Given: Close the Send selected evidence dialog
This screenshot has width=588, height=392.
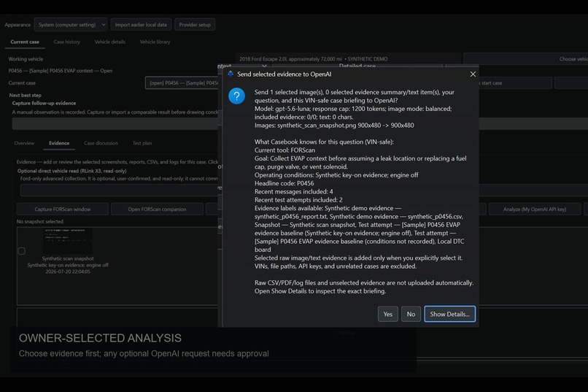Looking at the screenshot, I should pyautogui.click(x=473, y=74).
